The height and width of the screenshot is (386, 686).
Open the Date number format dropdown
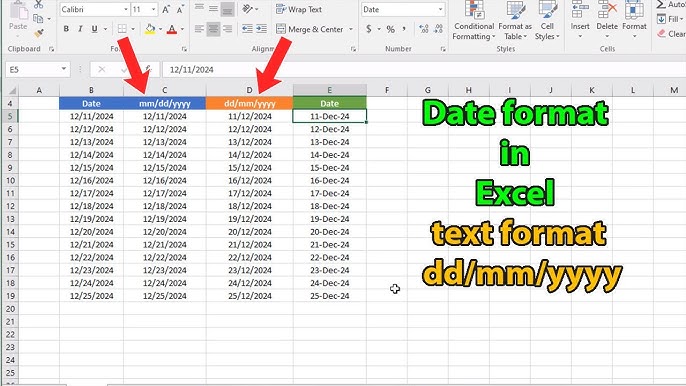(x=440, y=9)
